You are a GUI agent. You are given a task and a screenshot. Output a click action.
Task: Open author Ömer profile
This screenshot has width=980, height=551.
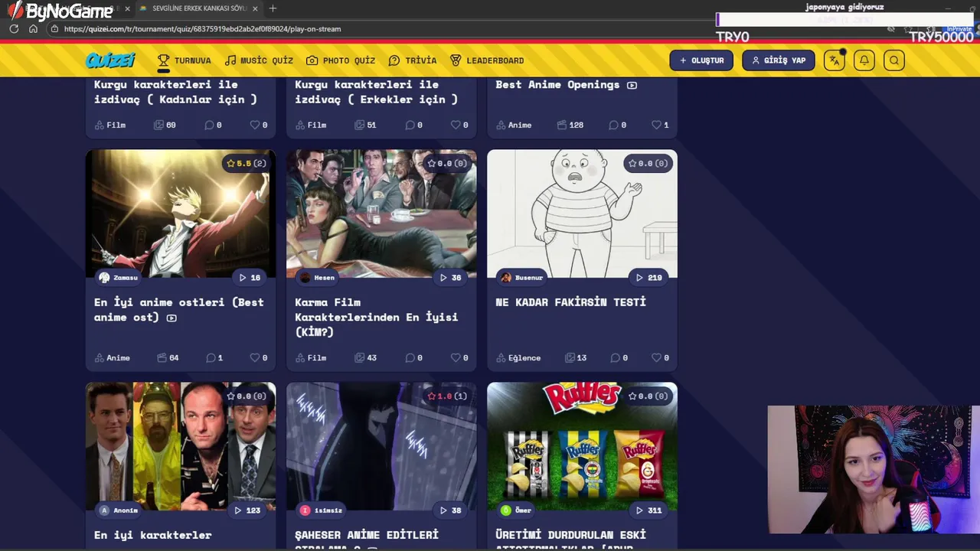517,510
